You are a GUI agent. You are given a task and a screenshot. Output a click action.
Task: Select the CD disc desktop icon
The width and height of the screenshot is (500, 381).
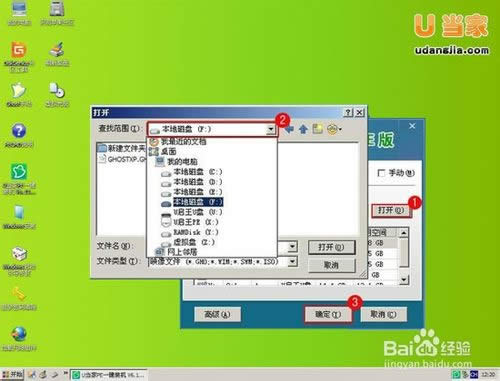point(57,94)
